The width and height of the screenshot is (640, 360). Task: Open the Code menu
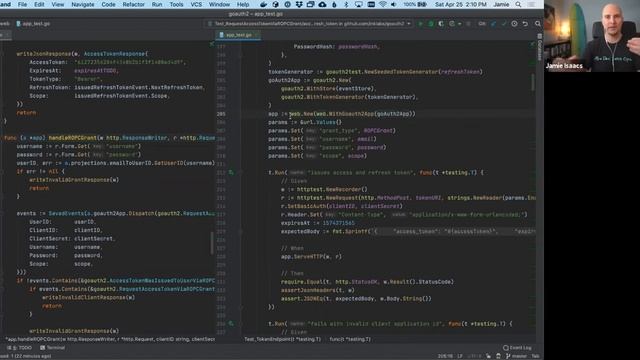[x=108, y=4]
